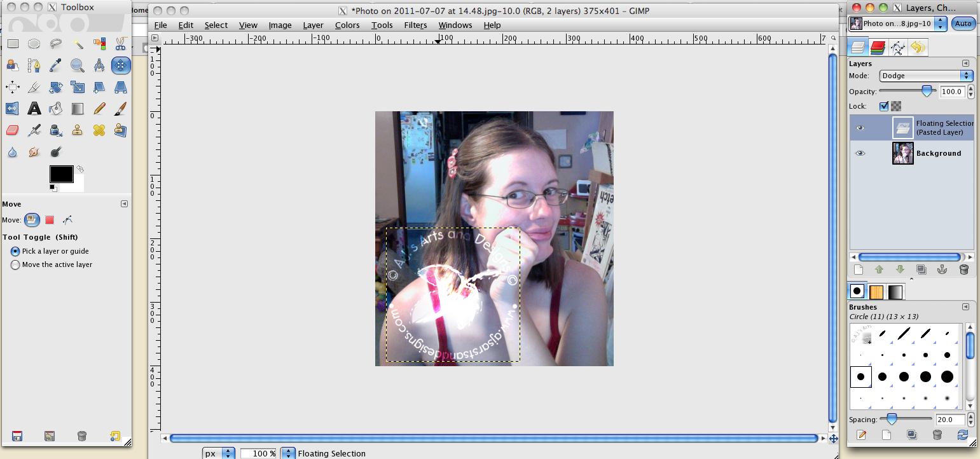Image resolution: width=980 pixels, height=459 pixels.
Task: Select the Rectangle Select tool
Action: pos(13,44)
